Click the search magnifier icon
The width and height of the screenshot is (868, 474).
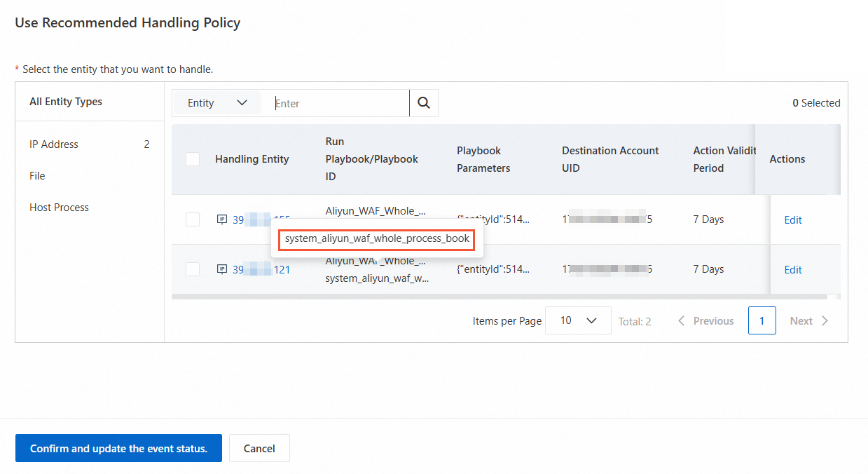(x=424, y=103)
